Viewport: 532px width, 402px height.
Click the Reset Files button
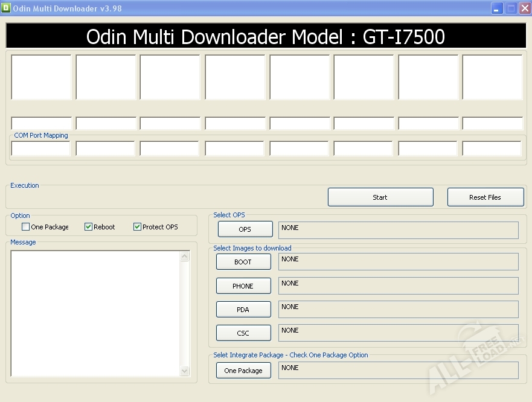[485, 197]
